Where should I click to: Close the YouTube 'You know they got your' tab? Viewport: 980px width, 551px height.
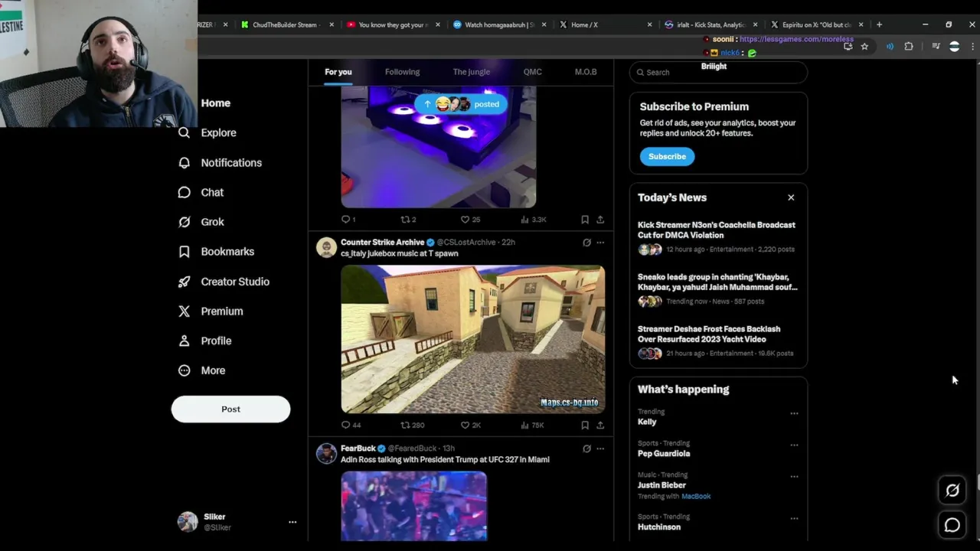[x=437, y=24]
